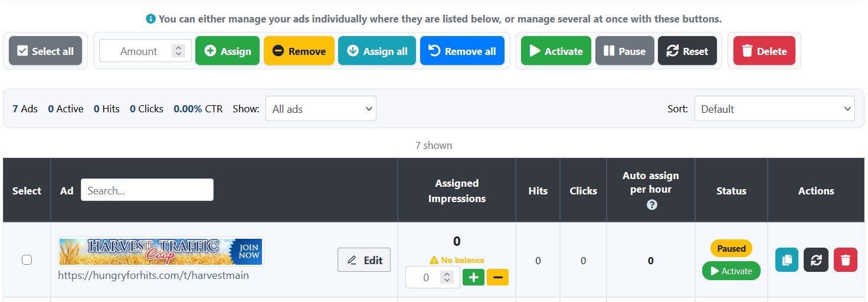Focus the Amount input field
Viewport: 868px width, 302px height.
click(145, 51)
